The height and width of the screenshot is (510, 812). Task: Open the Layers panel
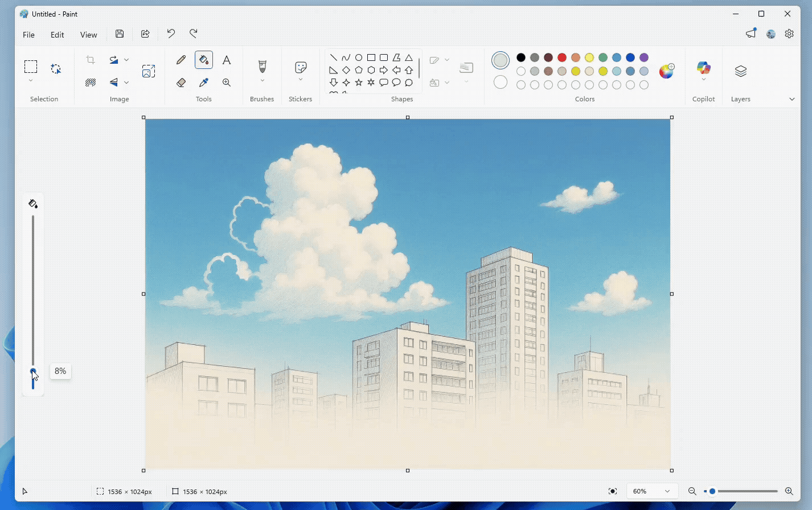pyautogui.click(x=741, y=71)
